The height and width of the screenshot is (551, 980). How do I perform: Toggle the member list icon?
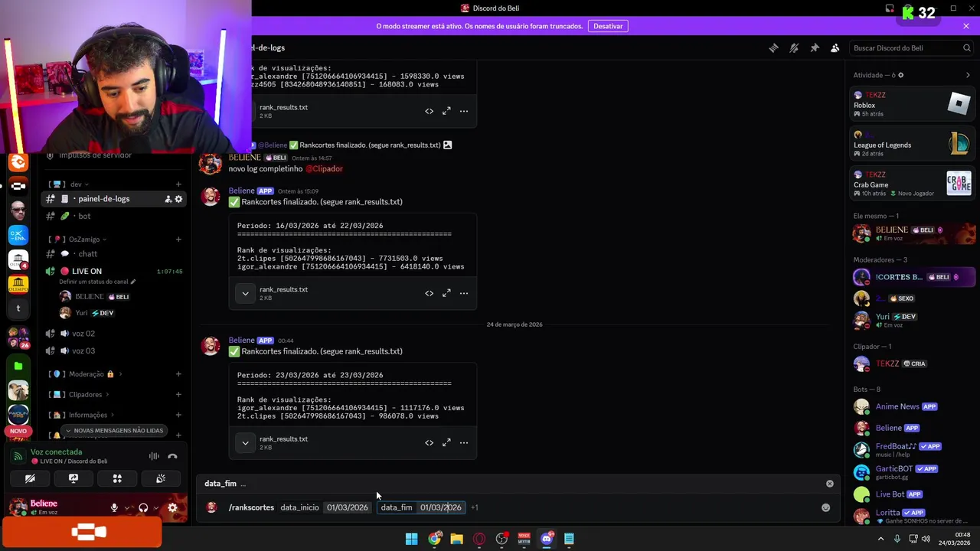pos(835,47)
